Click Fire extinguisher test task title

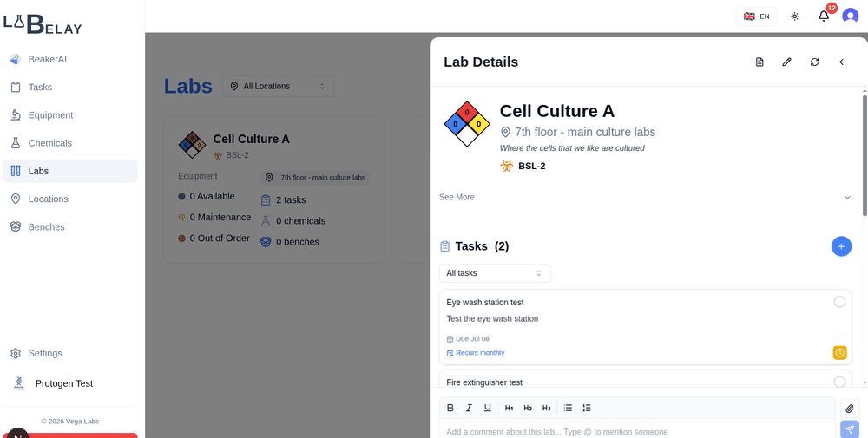(x=484, y=382)
